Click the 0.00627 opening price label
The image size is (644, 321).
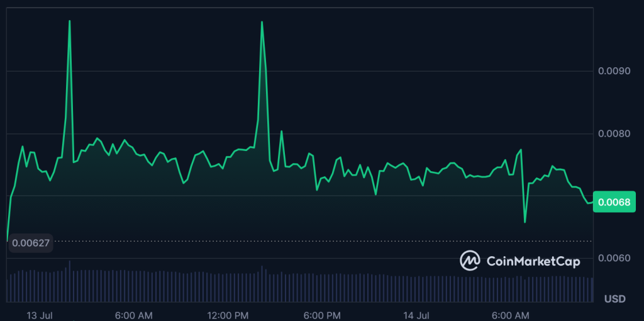(x=30, y=242)
